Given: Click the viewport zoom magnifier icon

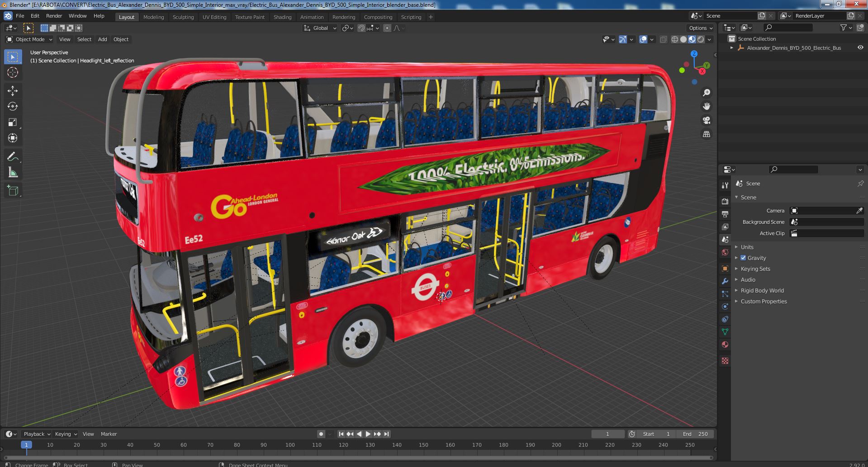Looking at the screenshot, I should pos(706,93).
